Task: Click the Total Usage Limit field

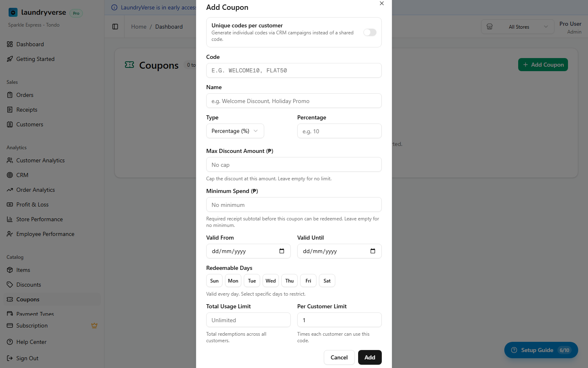Action: [248, 320]
